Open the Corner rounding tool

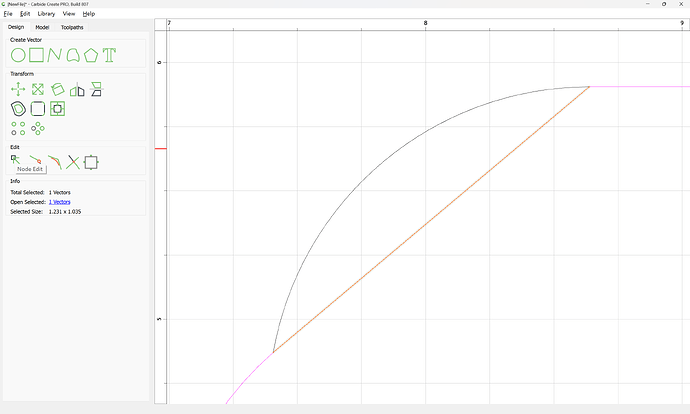pos(38,109)
